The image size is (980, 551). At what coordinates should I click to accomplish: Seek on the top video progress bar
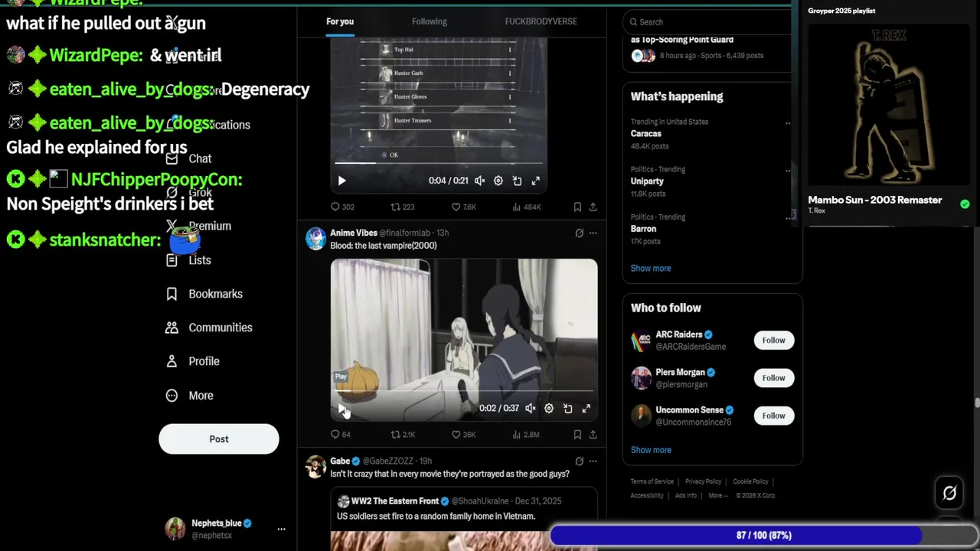click(439, 163)
